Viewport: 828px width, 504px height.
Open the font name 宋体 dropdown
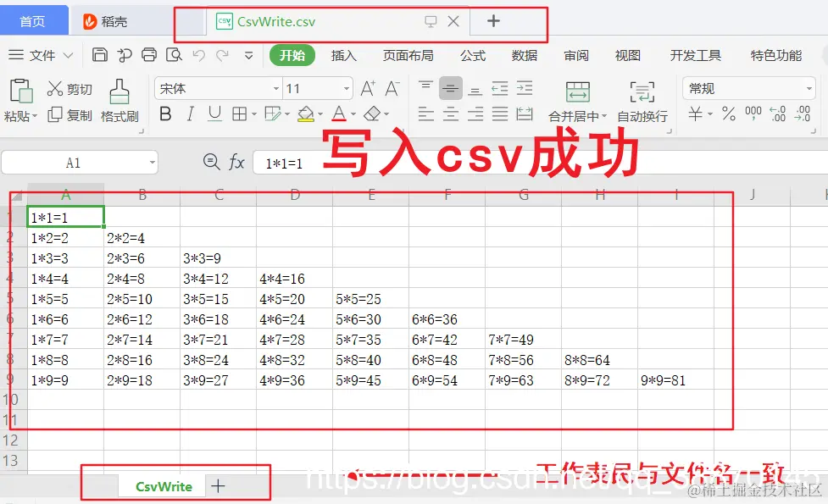216,87
